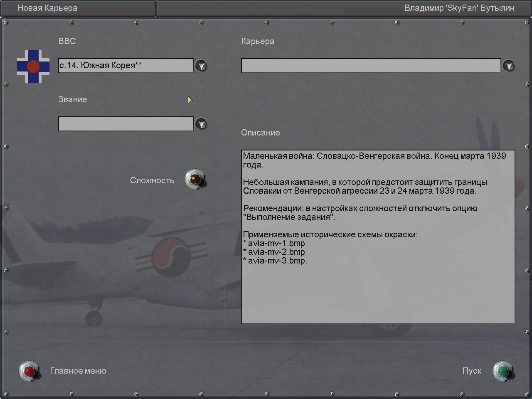Click the empty Звание rank field
Image resolution: width=532 pixels, height=399 pixels.
(x=126, y=124)
